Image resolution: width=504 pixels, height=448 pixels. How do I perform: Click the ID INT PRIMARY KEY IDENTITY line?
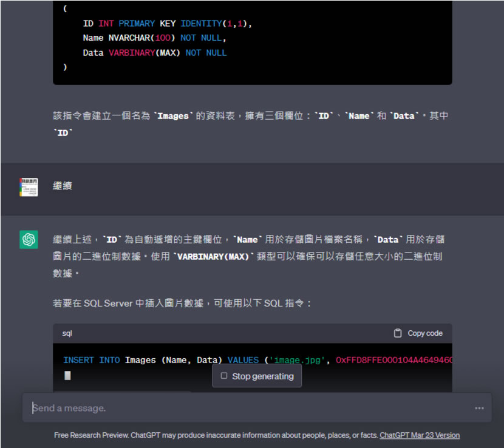[167, 24]
